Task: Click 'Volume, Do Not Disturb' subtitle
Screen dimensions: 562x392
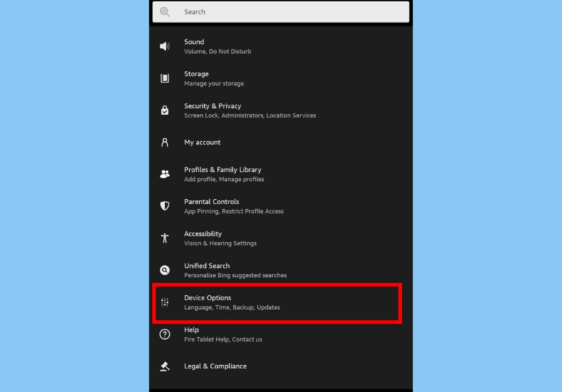Action: (217, 52)
